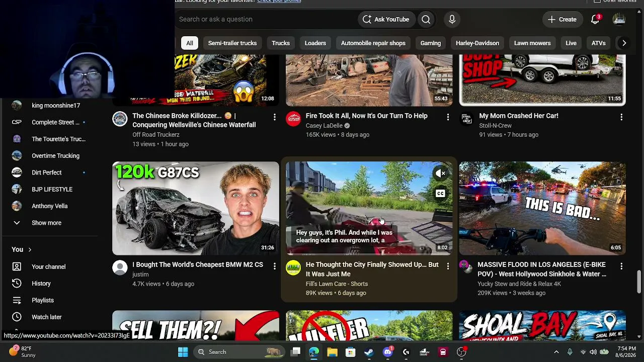Open Windows Start menu
The height and width of the screenshot is (362, 644).
(183, 352)
